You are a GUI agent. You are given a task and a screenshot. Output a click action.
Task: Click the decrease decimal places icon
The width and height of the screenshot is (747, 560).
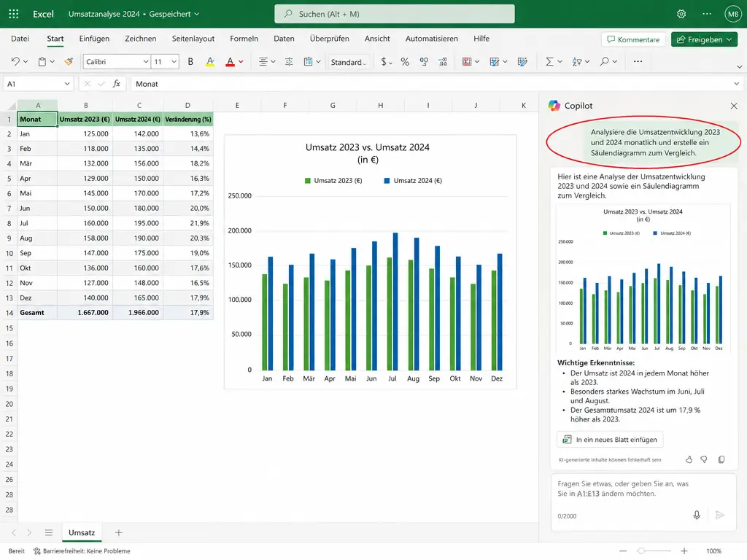(x=424, y=61)
